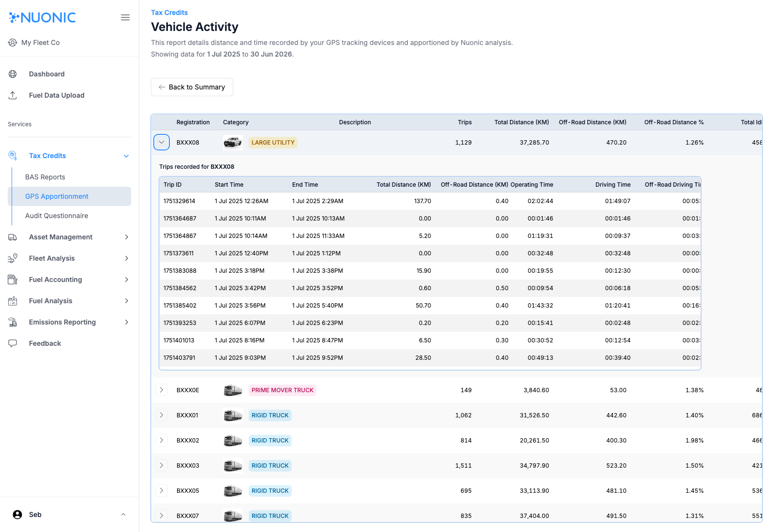The height and width of the screenshot is (532, 774).
Task: Click the BXXX08 vehicle thumbnail image
Action: [233, 142]
